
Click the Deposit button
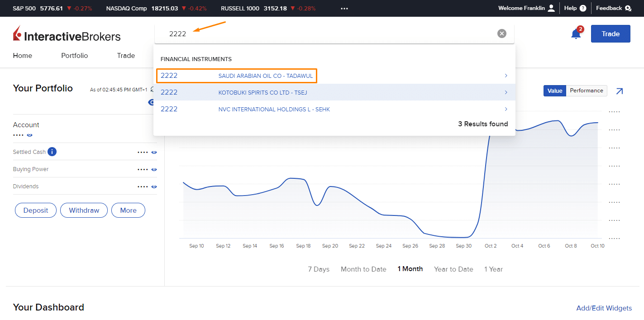(x=36, y=210)
